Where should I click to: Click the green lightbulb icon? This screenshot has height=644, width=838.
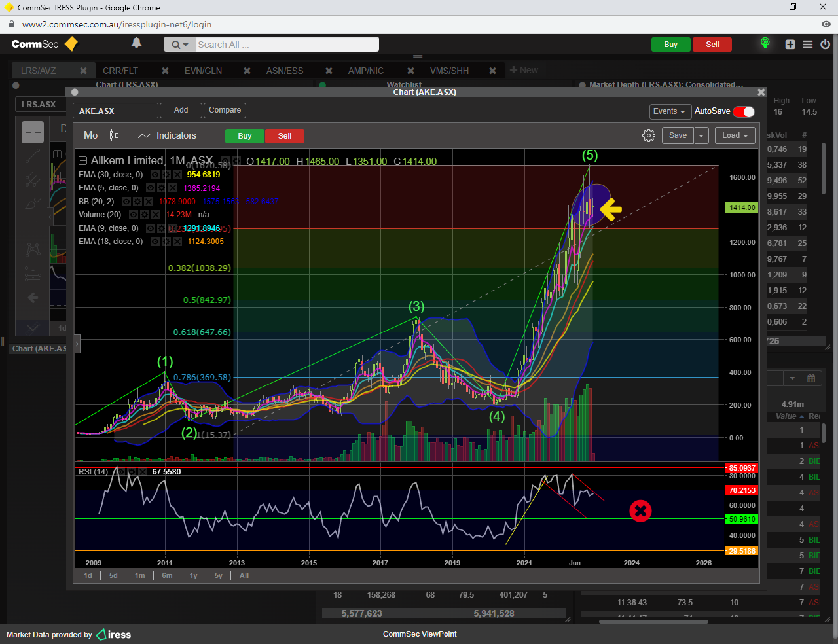pos(765,43)
